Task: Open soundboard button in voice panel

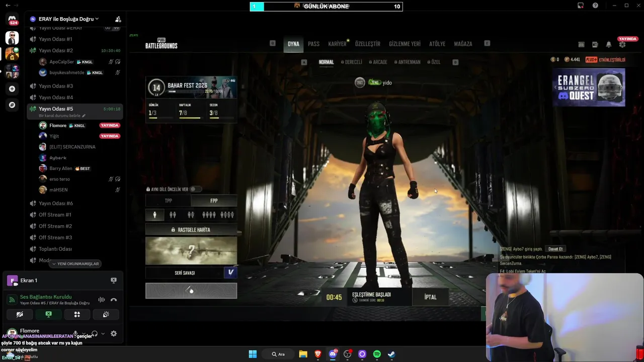Action: [106, 314]
